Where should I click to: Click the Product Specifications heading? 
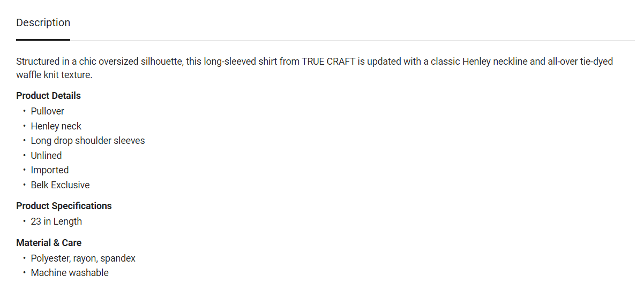pos(64,206)
